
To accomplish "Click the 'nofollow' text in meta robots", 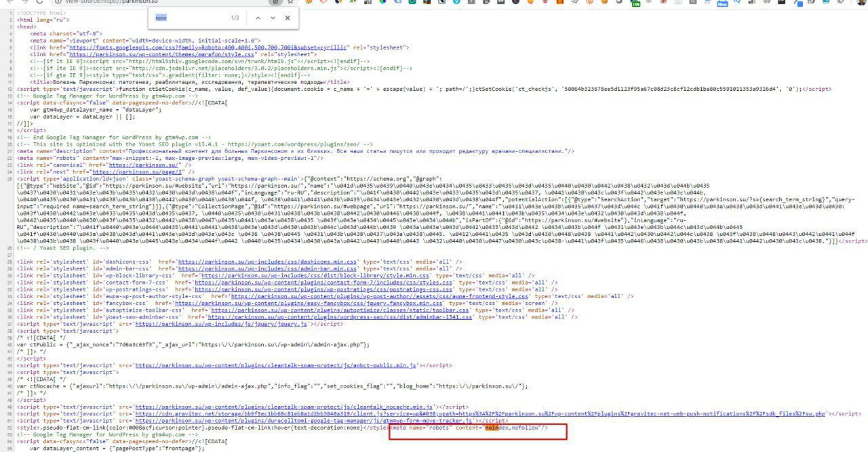I will 525,428.
